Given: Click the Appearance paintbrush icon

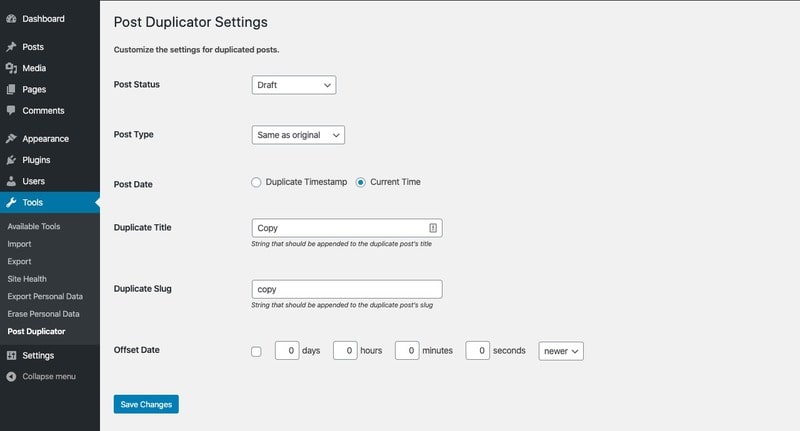Looking at the screenshot, I should pyautogui.click(x=11, y=139).
